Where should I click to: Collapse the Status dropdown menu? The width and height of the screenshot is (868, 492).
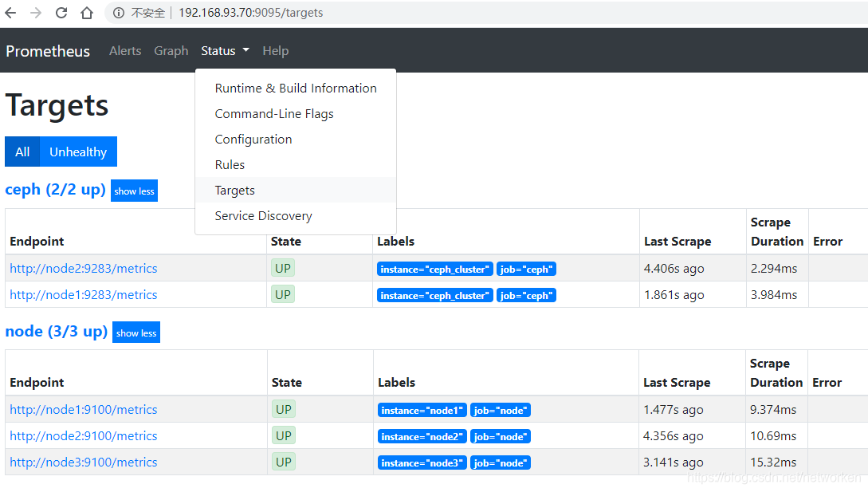pos(225,51)
